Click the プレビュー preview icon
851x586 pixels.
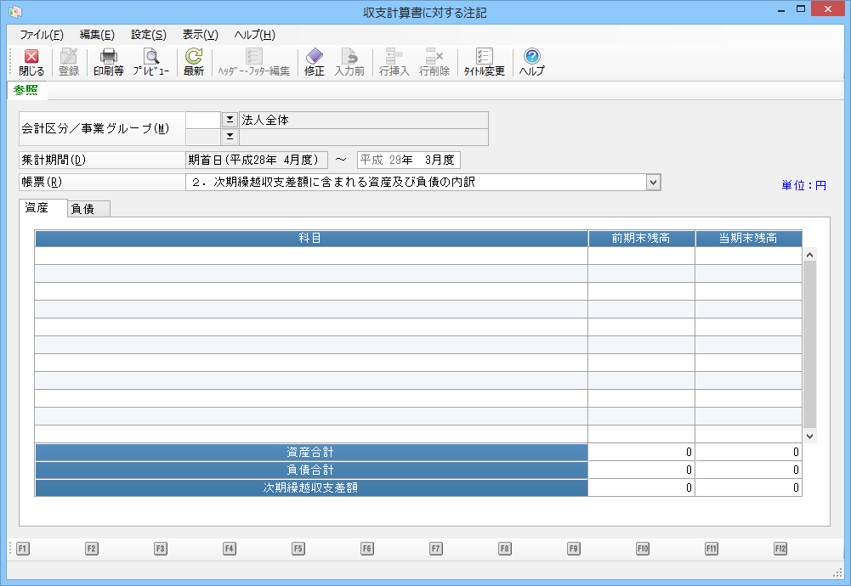[x=151, y=63]
